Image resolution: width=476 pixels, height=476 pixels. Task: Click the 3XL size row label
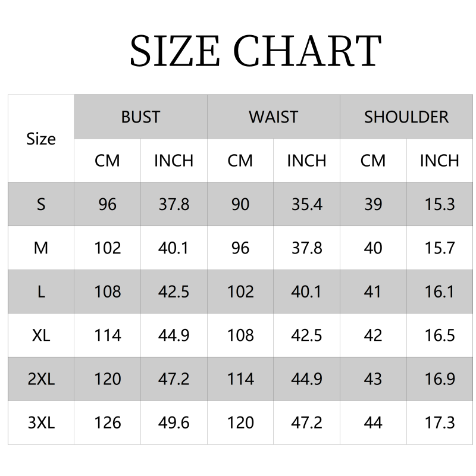click(41, 422)
